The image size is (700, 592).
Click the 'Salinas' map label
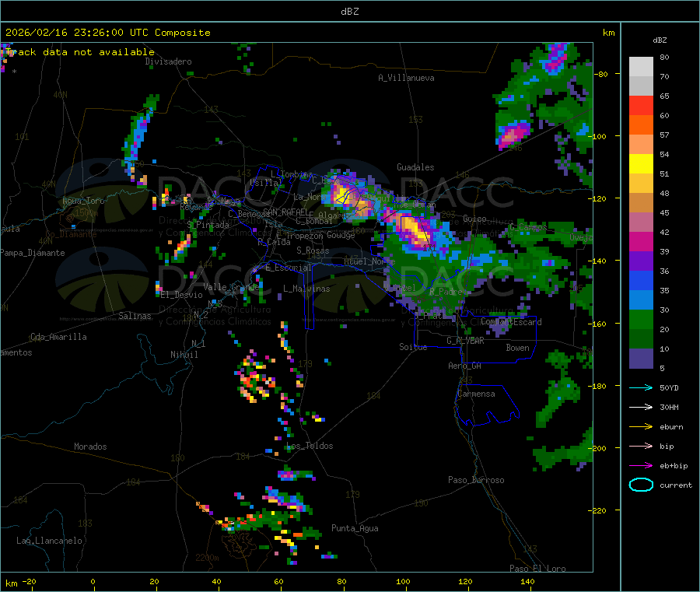coord(135,316)
